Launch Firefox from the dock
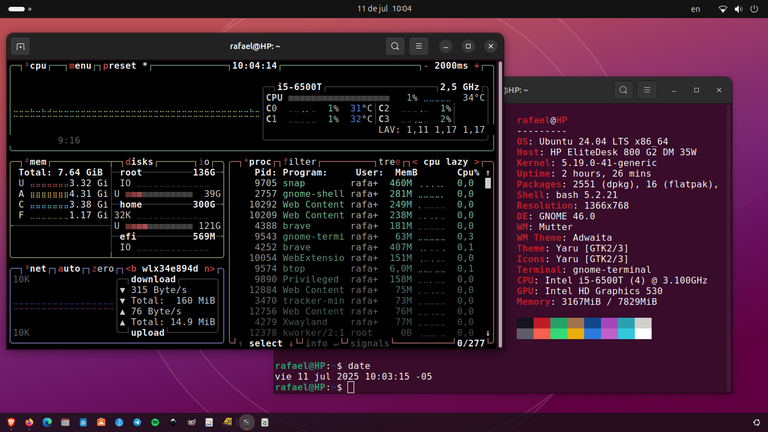The width and height of the screenshot is (768, 432). click(x=29, y=422)
